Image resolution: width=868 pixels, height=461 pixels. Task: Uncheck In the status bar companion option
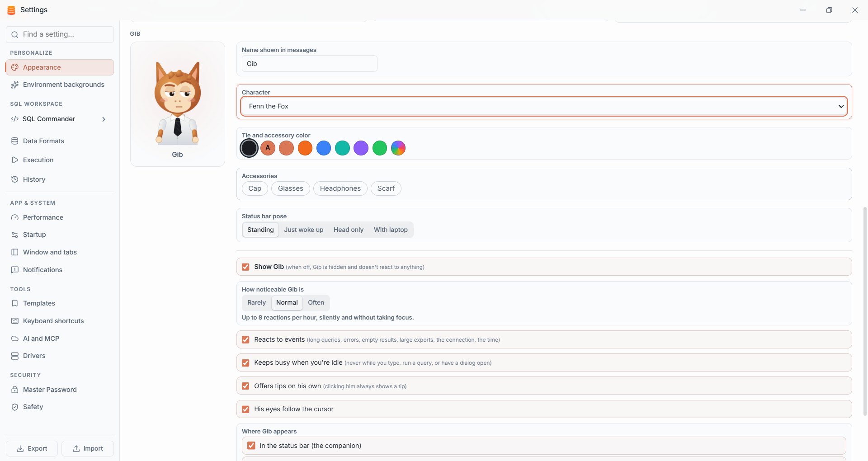pos(251,446)
